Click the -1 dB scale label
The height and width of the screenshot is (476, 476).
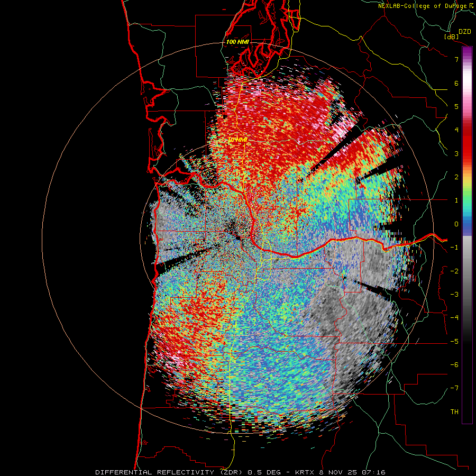pyautogui.click(x=454, y=247)
